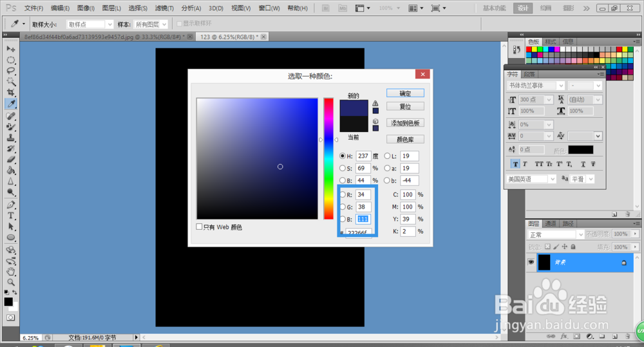Viewport: 644px width, 347px height.
Task: Select the HSB brightness B radio button
Action: pyautogui.click(x=343, y=180)
